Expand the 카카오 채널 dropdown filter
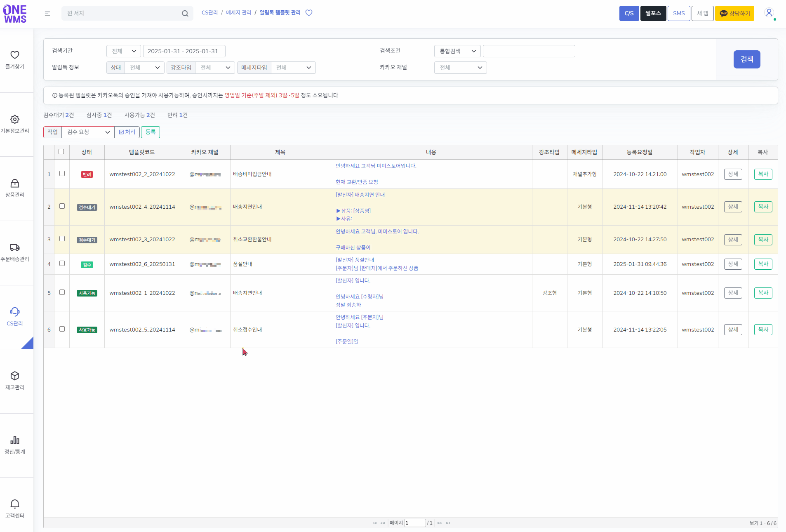The width and height of the screenshot is (786, 532). click(x=460, y=68)
